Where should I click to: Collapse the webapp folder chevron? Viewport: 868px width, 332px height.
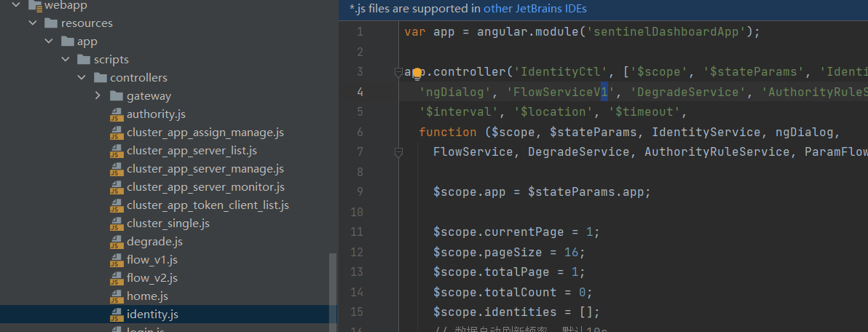click(x=16, y=6)
